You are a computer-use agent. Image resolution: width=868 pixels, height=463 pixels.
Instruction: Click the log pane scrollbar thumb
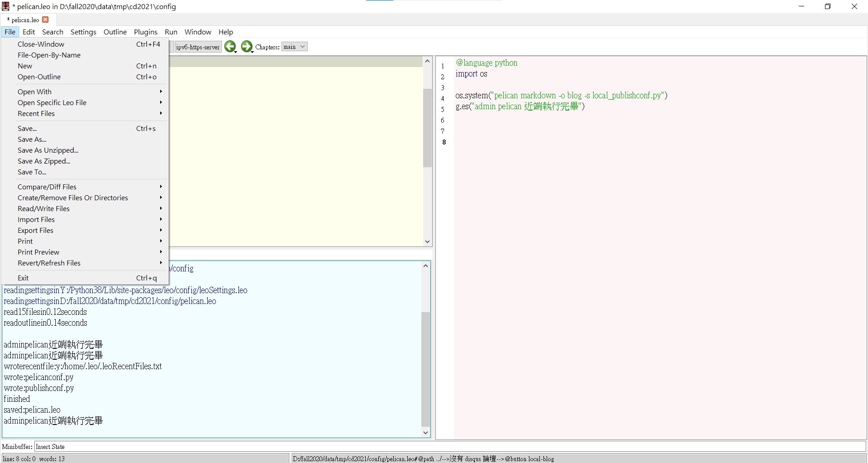[425, 369]
